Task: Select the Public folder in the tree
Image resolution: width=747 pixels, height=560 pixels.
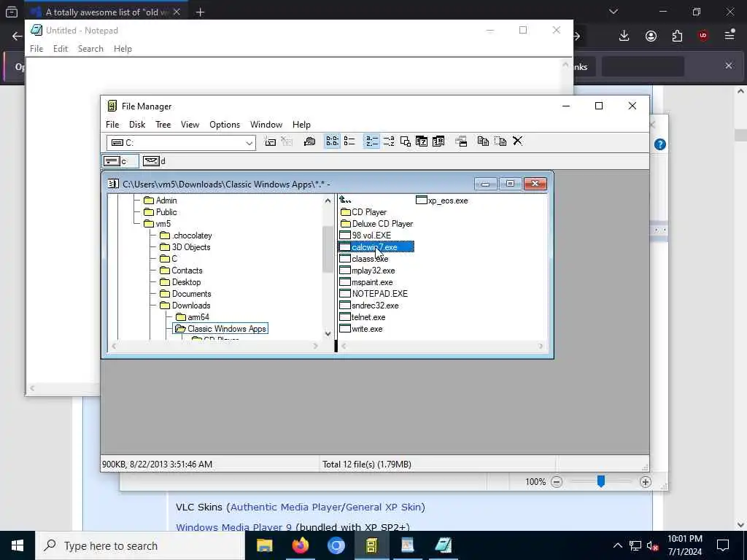Action: 160,212
